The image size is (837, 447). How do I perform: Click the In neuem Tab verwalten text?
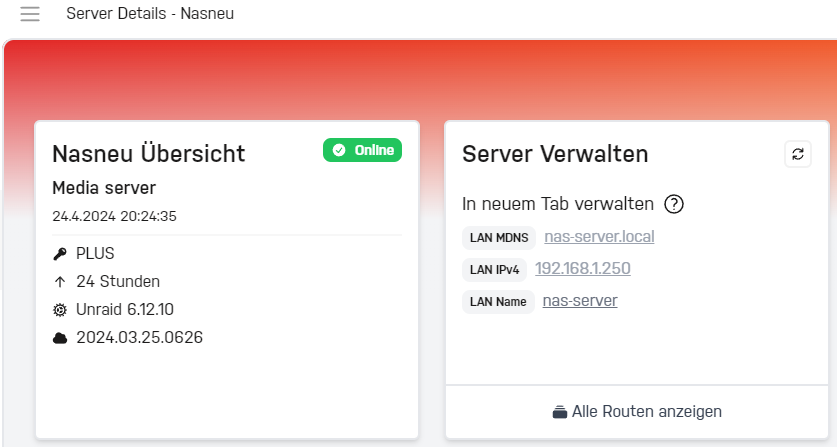pyautogui.click(x=558, y=204)
